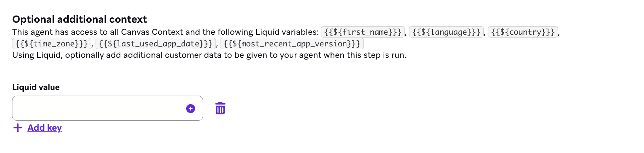Click the Add key link
The height and width of the screenshot is (153, 644).
pyautogui.click(x=45, y=128)
